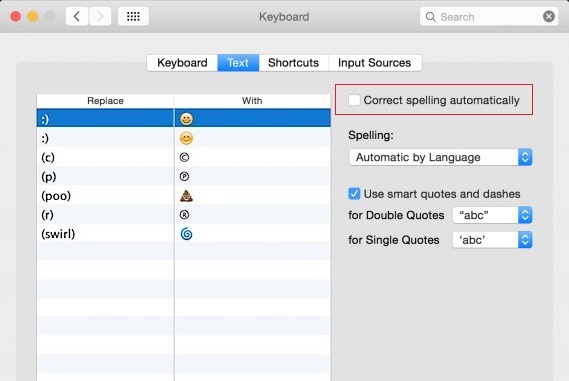Open the Shortcuts tab
569x381 pixels.
coord(294,63)
